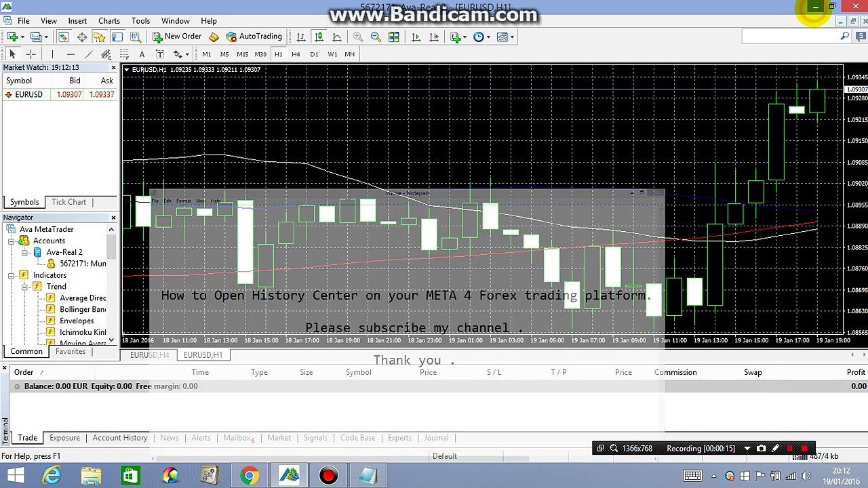Open the Charts menu
The width and height of the screenshot is (868, 488).
click(109, 21)
